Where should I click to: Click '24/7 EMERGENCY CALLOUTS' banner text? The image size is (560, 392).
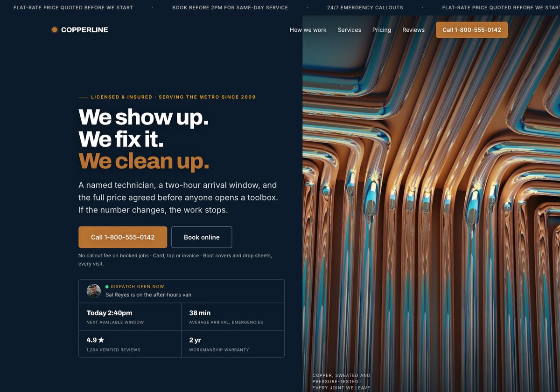click(365, 7)
